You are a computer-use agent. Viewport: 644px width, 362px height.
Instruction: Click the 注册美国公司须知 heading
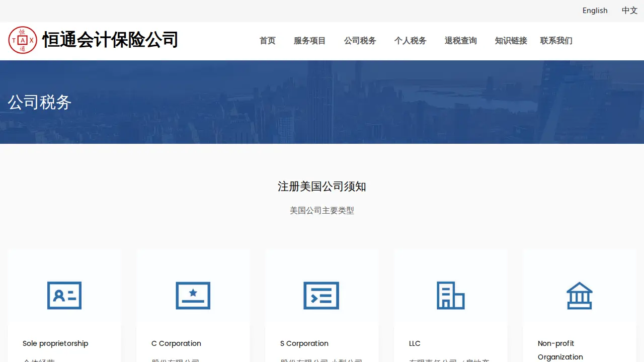coord(322,187)
